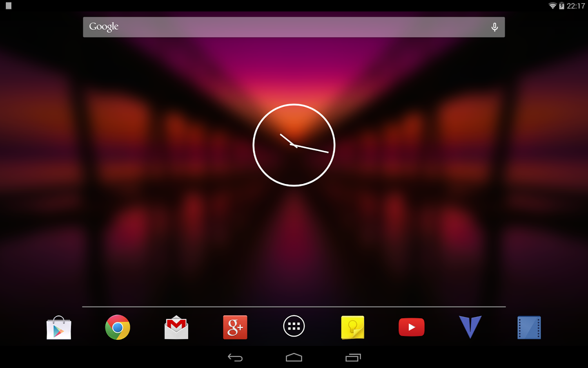Tap the 22:17 time in status bar

[x=576, y=6]
